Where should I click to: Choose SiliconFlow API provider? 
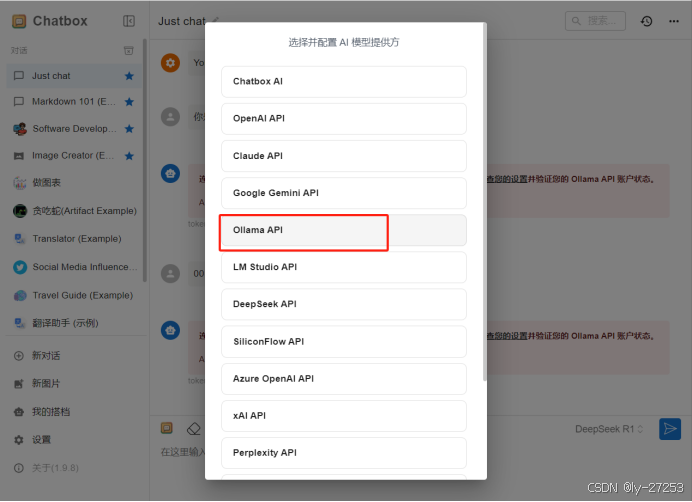[x=344, y=342]
